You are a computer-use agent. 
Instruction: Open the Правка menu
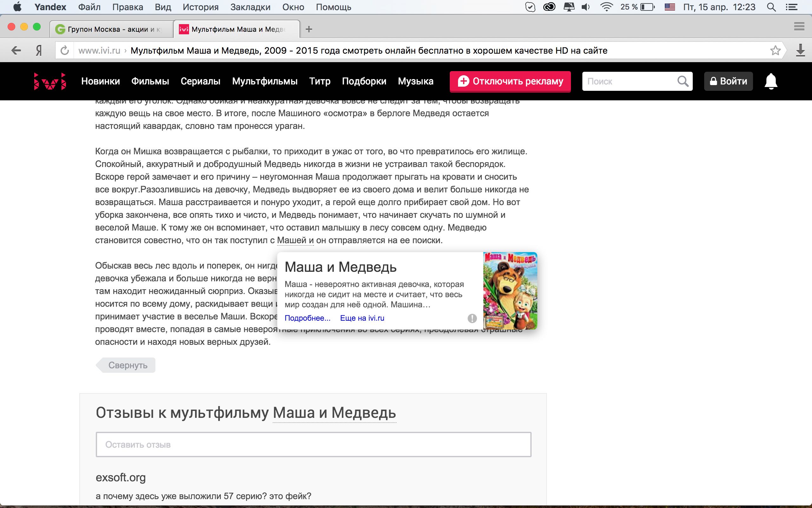[x=128, y=7]
